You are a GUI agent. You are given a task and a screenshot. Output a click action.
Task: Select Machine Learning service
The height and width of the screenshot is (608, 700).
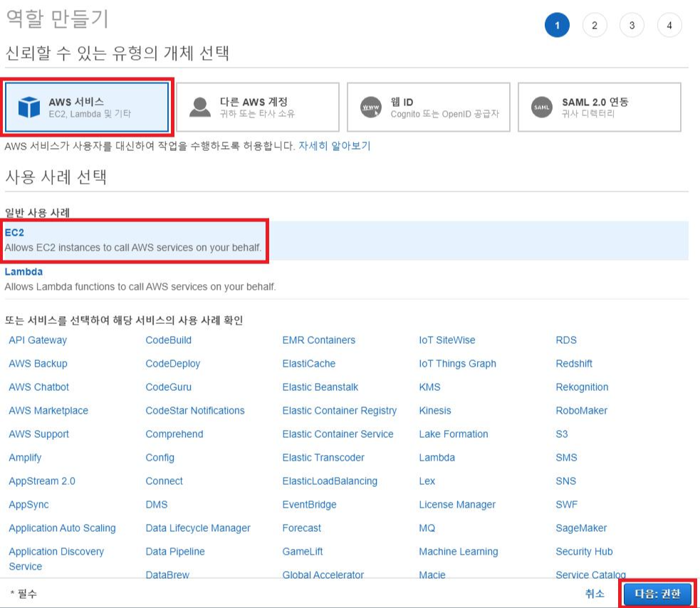click(458, 551)
